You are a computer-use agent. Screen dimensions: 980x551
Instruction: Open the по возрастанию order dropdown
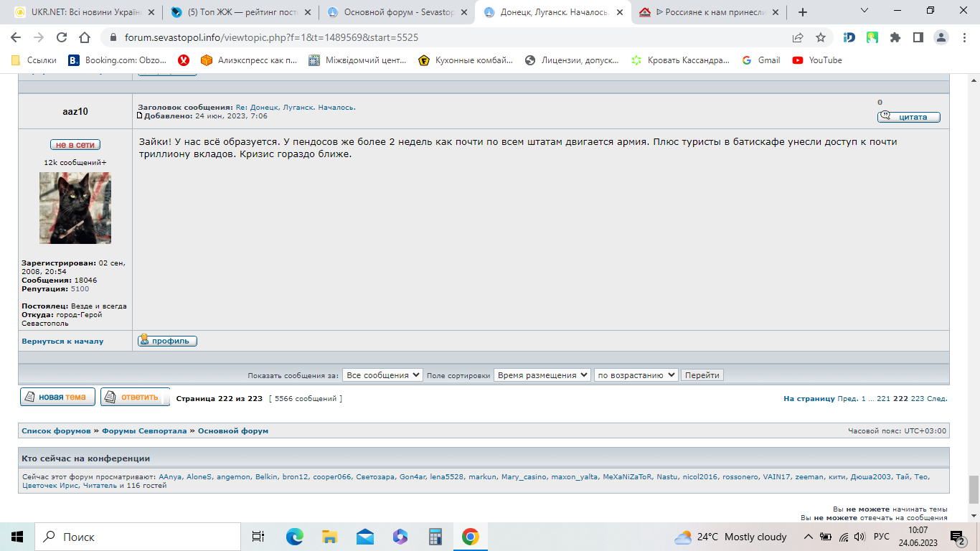[636, 375]
